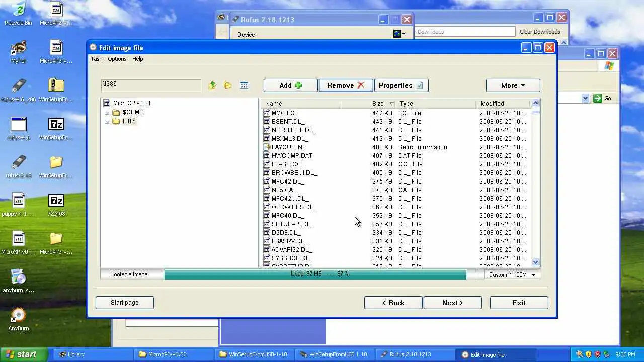Viewport: 644px width, 362px height.
Task: Click Clear Downloads in background window
Action: [x=540, y=32]
